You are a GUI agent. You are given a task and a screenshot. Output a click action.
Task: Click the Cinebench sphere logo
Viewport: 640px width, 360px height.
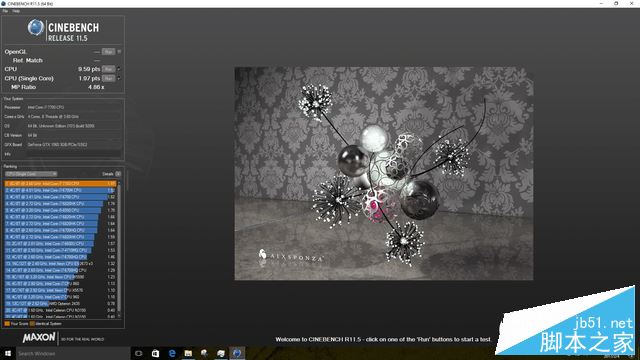click(x=36, y=27)
